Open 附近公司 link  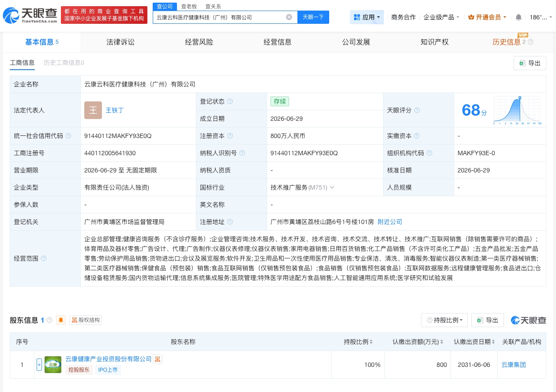390,222
